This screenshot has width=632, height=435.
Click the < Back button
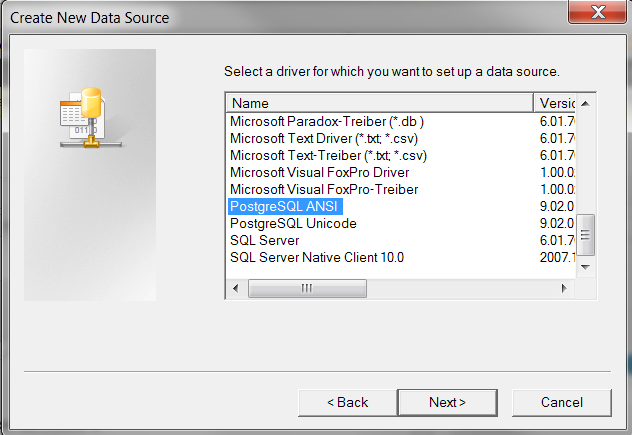point(347,402)
